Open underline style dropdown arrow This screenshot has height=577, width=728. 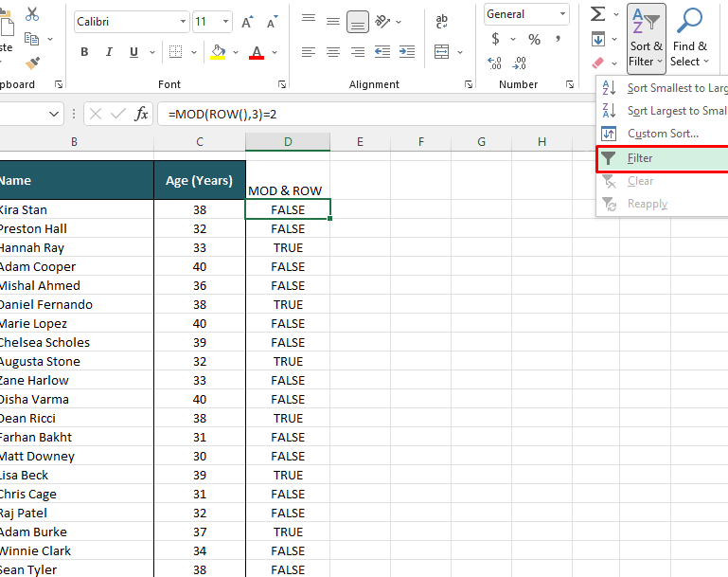pyautogui.click(x=152, y=52)
